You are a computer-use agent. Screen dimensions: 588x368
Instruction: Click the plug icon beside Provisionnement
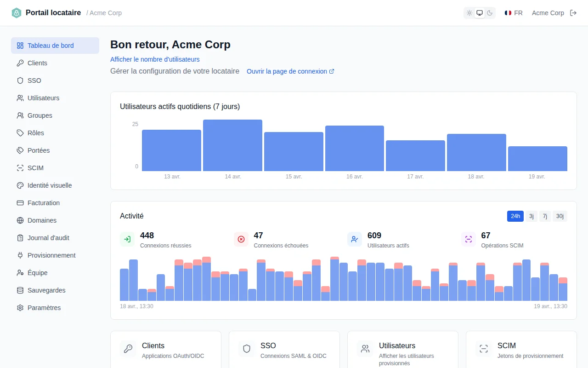click(x=20, y=255)
